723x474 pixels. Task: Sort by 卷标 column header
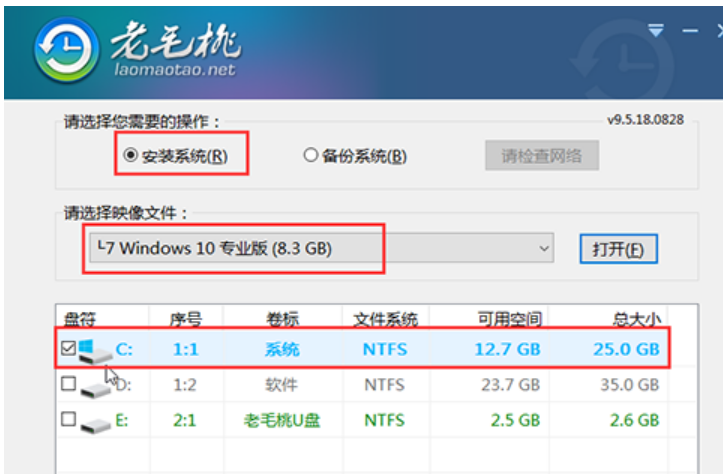282,319
